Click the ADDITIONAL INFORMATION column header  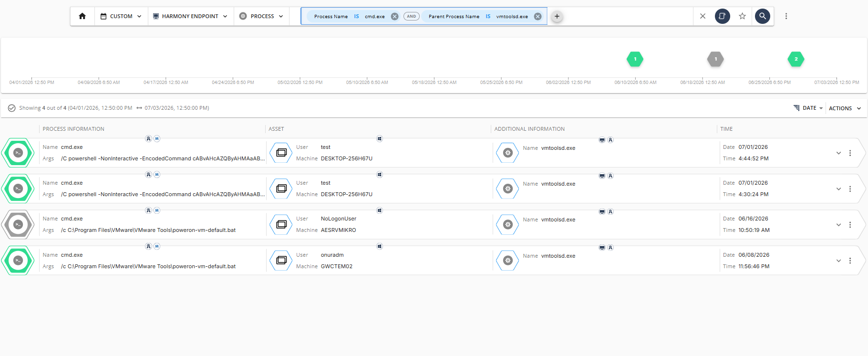(529, 129)
